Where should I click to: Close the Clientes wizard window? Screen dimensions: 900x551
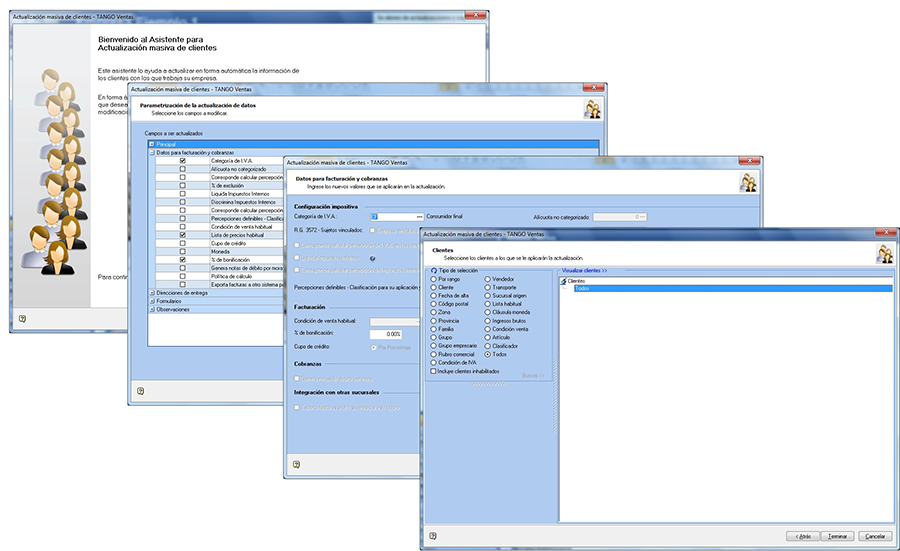tap(886, 232)
